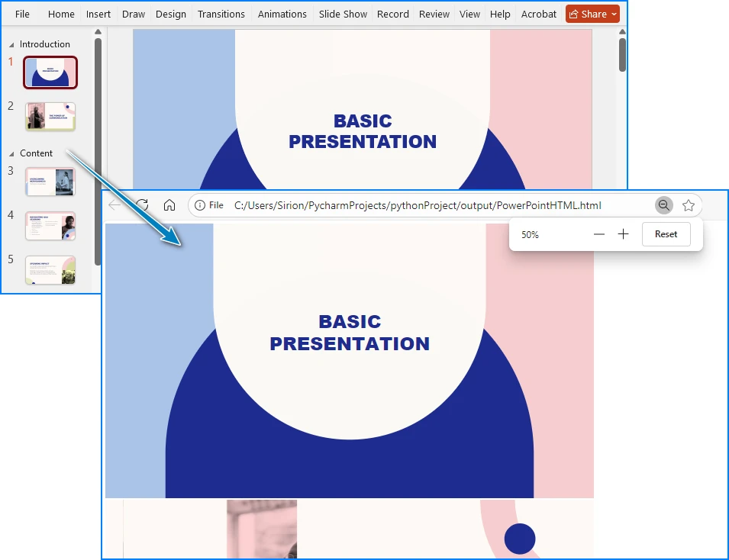Viewport: 729px width, 560px height.
Task: Collapse the Content section
Action: pyautogui.click(x=11, y=153)
